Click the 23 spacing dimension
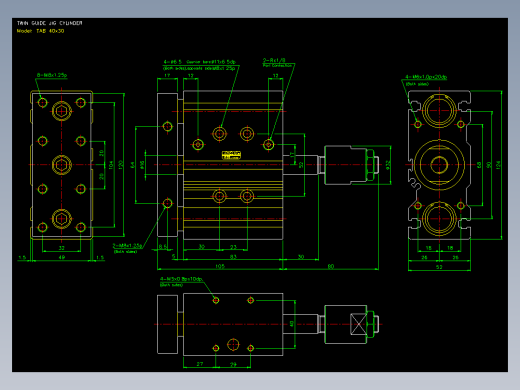This screenshot has width=520, height=390. point(233,247)
